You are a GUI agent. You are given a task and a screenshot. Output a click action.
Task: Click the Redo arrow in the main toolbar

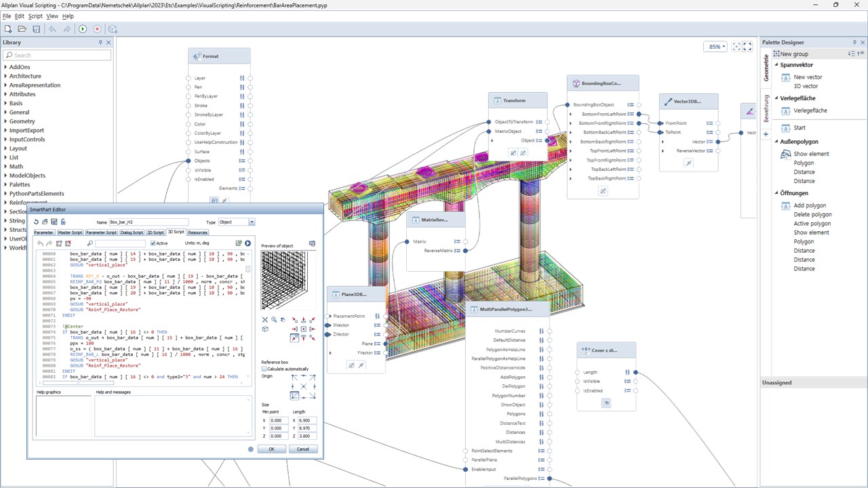point(66,29)
